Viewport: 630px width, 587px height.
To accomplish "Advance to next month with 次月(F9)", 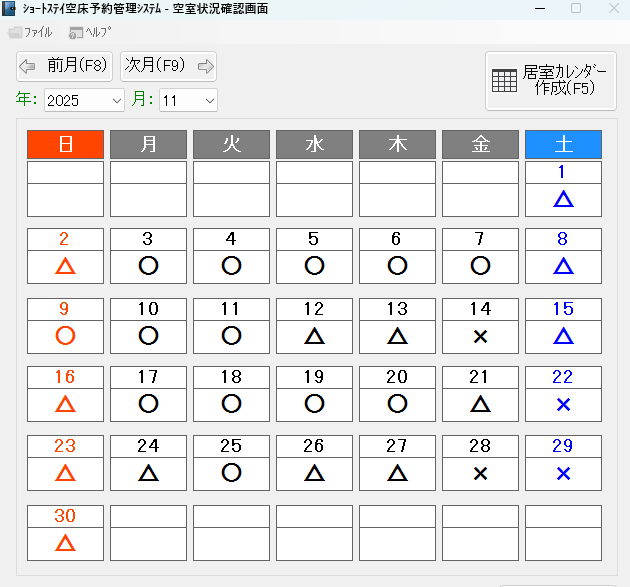I will [168, 66].
